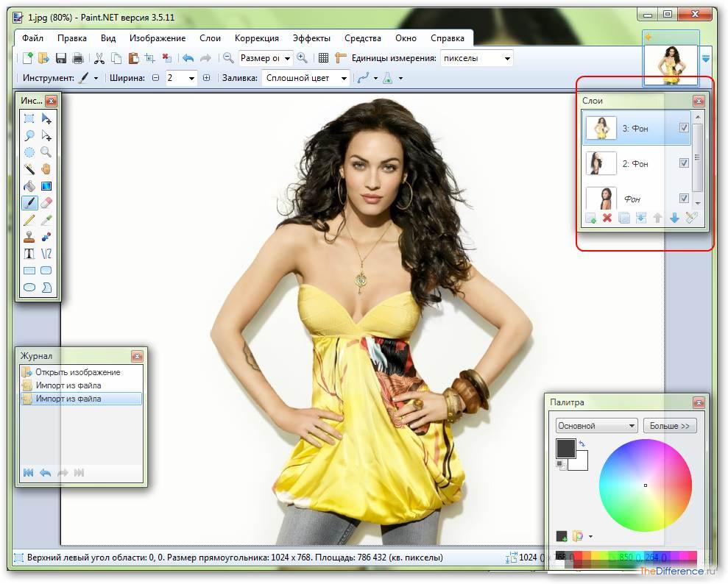Select the Move Selection tool
This screenshot has width=728, height=584.
[46, 135]
